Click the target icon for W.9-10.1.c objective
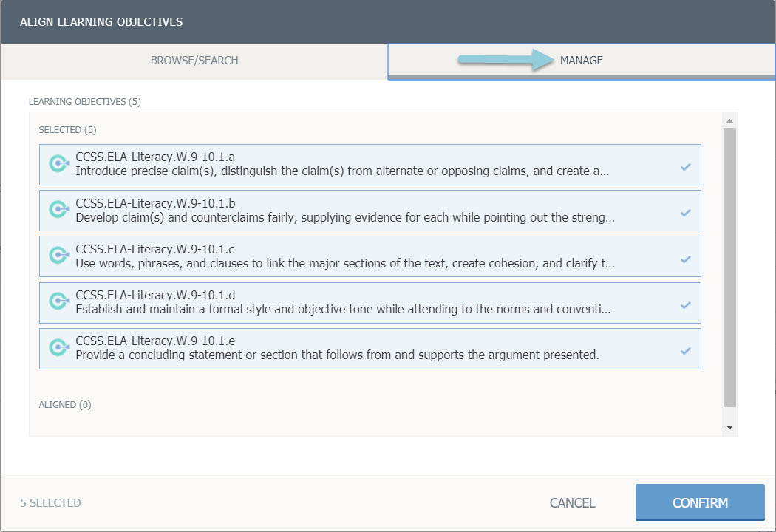The width and height of the screenshot is (776, 532). pos(58,256)
